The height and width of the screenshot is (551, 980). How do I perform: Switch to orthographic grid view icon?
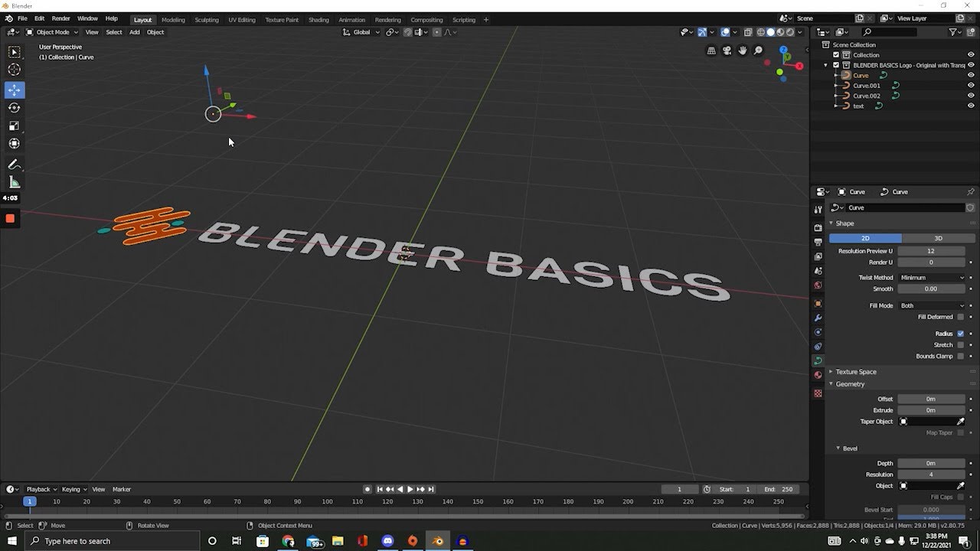tap(711, 51)
